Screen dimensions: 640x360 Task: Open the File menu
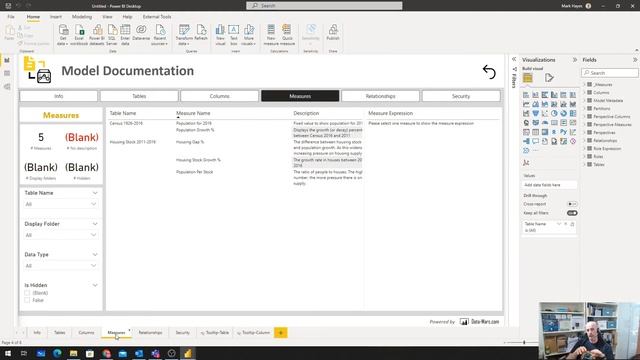tap(11, 17)
